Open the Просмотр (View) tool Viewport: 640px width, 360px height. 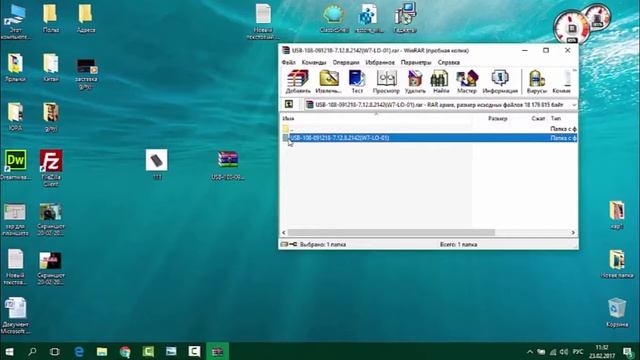(x=386, y=82)
